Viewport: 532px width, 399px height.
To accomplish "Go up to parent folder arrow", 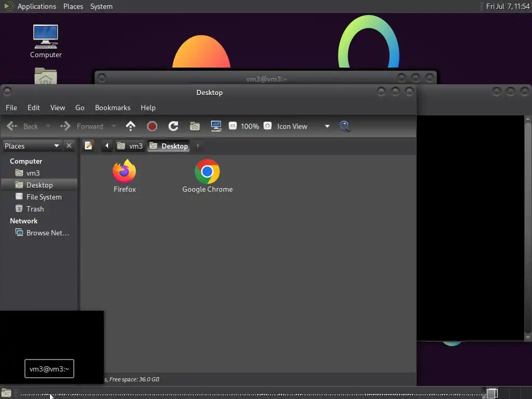I will (x=130, y=126).
